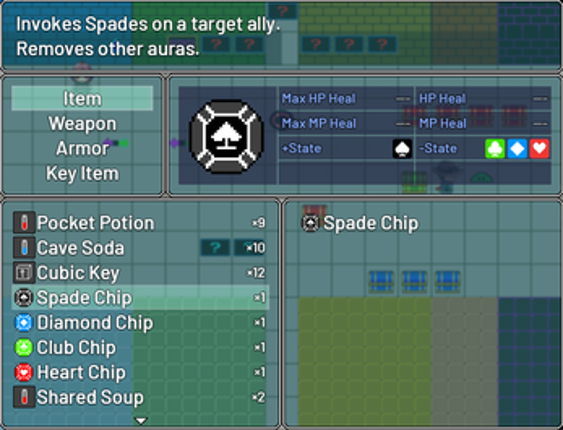
Task: Select the Spade Chip icon in list
Action: 24,298
